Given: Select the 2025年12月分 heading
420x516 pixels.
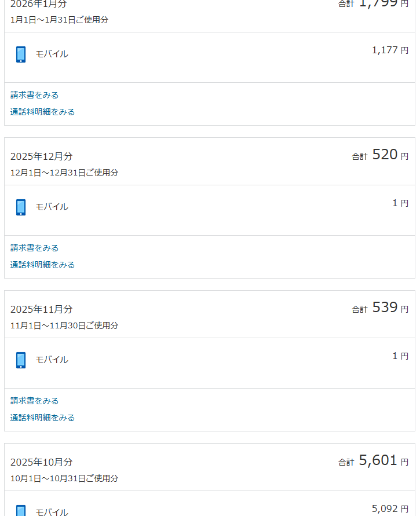Looking at the screenshot, I should tap(42, 156).
